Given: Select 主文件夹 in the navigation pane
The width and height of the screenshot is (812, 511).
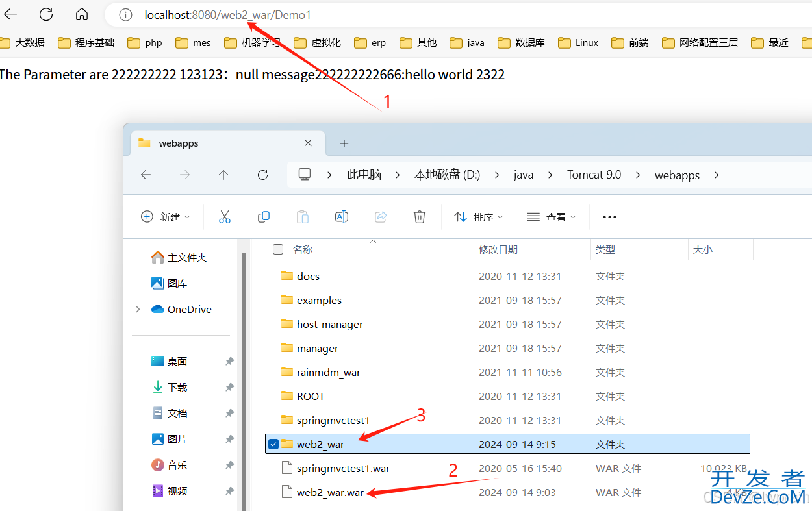Looking at the screenshot, I should tap(179, 257).
